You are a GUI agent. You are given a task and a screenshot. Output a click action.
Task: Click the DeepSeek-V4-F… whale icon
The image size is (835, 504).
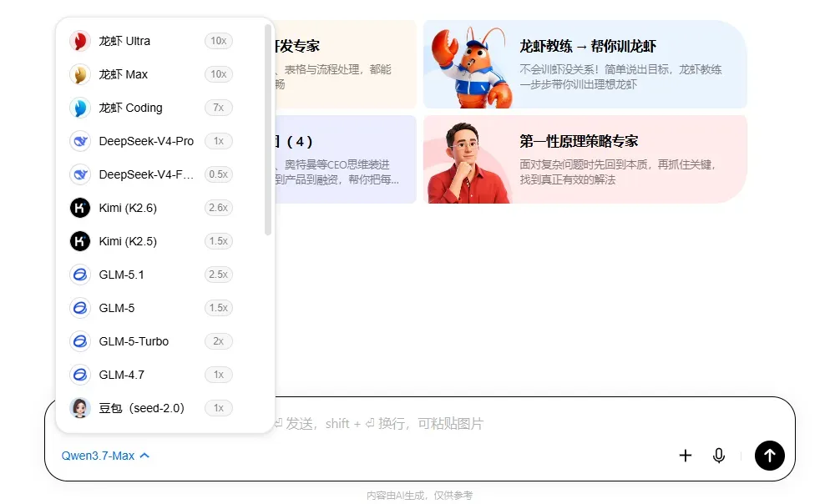click(80, 174)
